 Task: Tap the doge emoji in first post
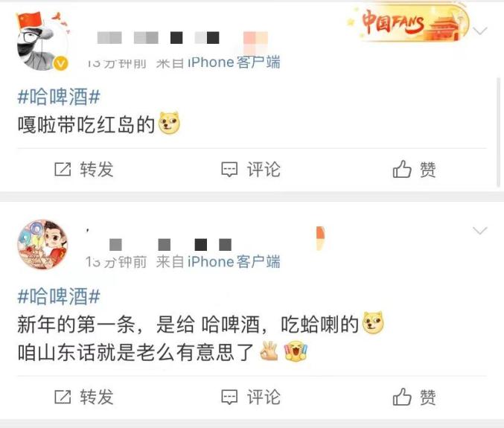click(170, 123)
